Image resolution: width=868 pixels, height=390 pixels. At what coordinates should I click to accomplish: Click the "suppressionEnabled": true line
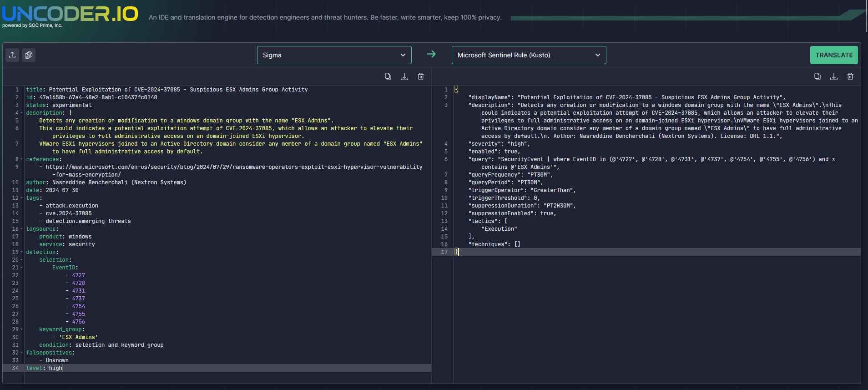tap(513, 213)
